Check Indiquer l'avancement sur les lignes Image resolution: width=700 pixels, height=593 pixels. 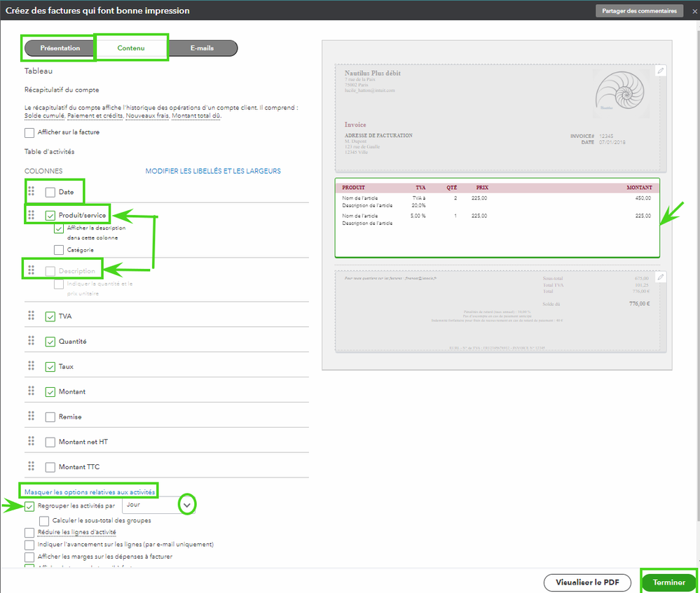[29, 545]
